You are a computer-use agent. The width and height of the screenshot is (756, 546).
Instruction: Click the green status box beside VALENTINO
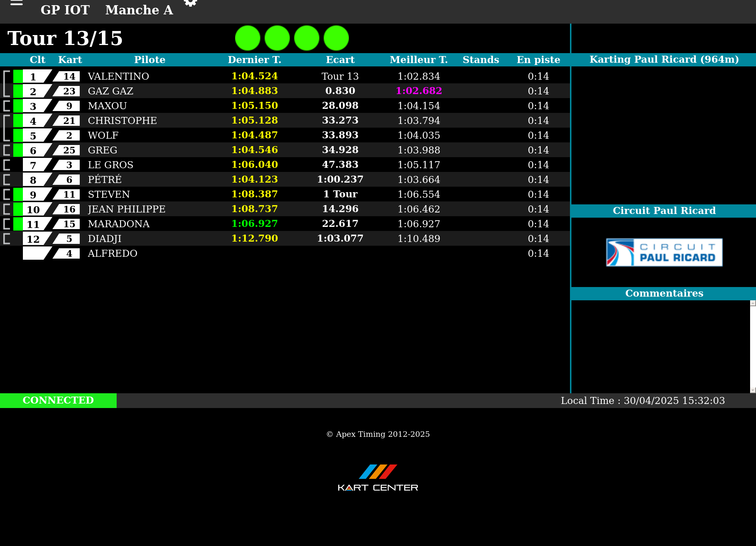(x=18, y=76)
